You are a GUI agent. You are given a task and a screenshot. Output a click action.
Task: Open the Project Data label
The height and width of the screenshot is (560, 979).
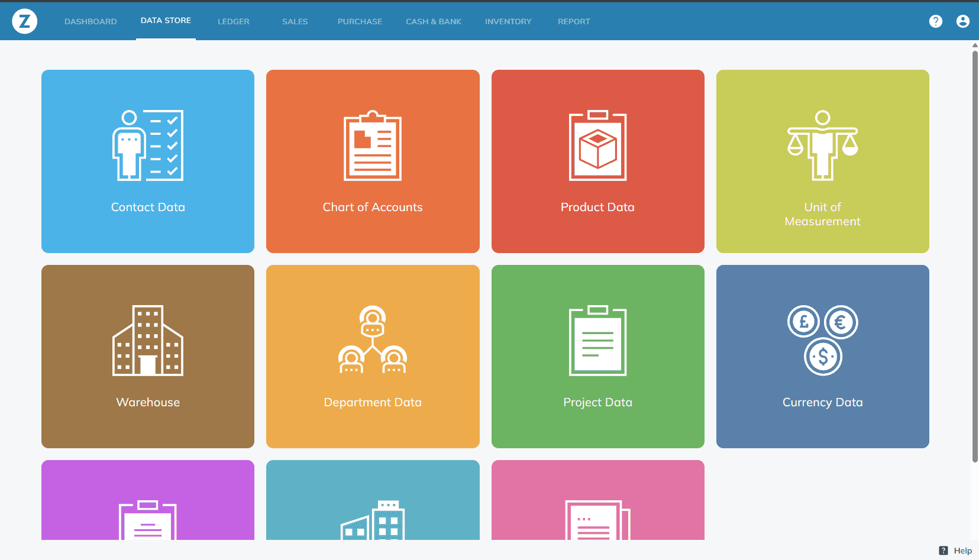597,402
